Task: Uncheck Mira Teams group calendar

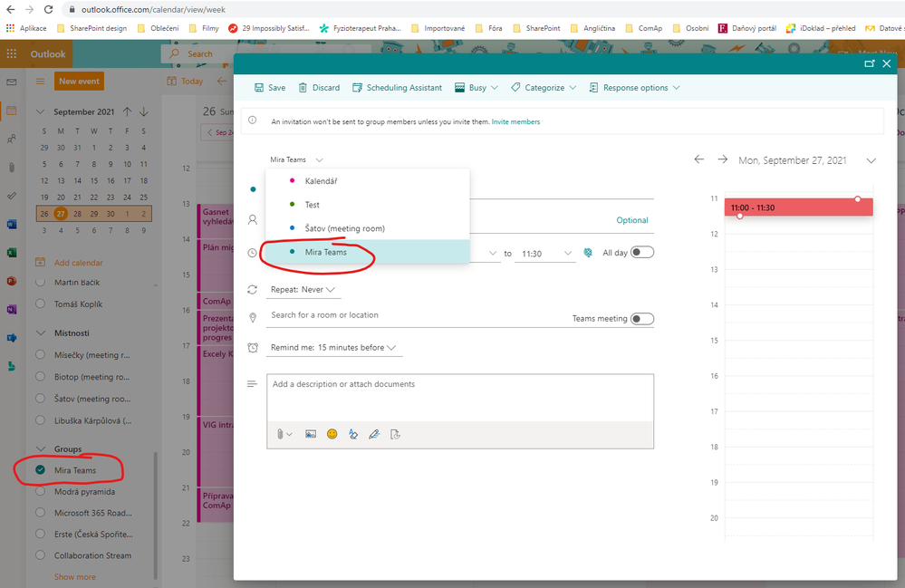Action: (40, 469)
